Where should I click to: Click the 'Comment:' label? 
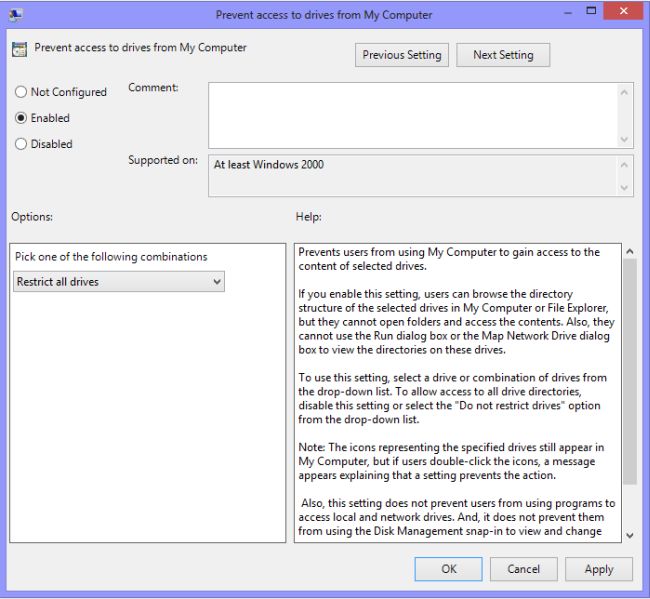tap(153, 88)
